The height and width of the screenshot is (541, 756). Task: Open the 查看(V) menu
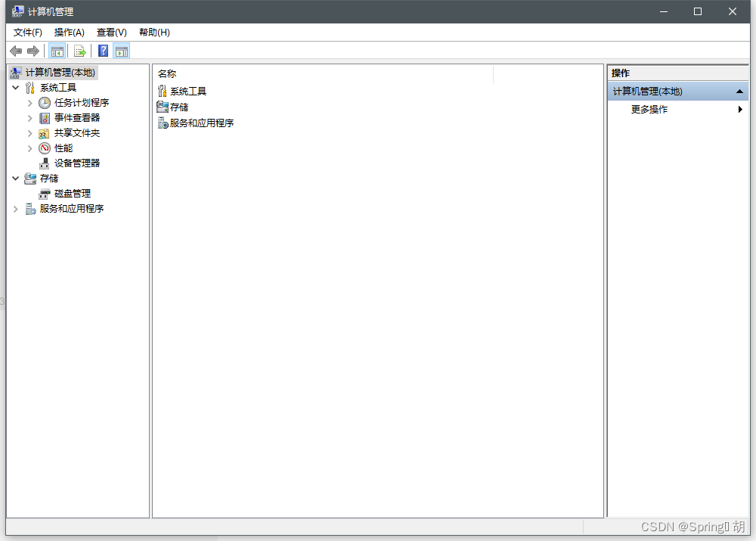111,33
